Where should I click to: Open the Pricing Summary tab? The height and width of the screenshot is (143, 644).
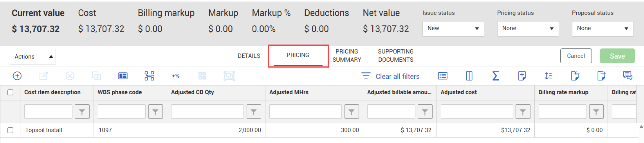point(347,55)
